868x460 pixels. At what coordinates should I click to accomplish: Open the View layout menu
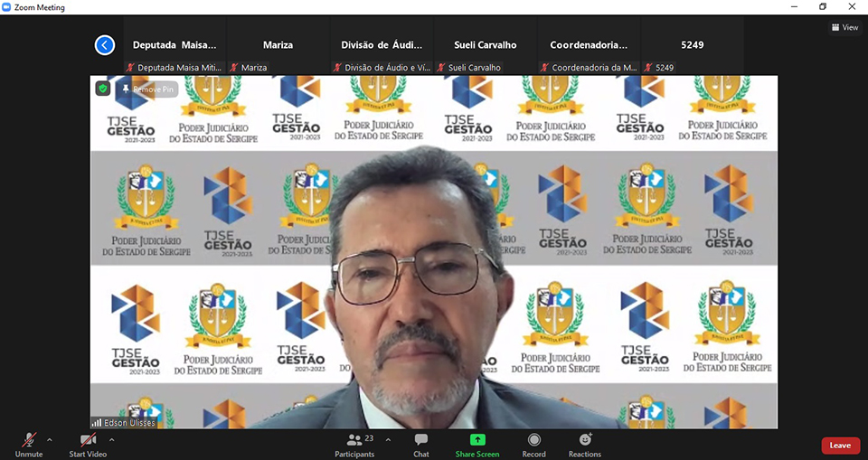844,27
